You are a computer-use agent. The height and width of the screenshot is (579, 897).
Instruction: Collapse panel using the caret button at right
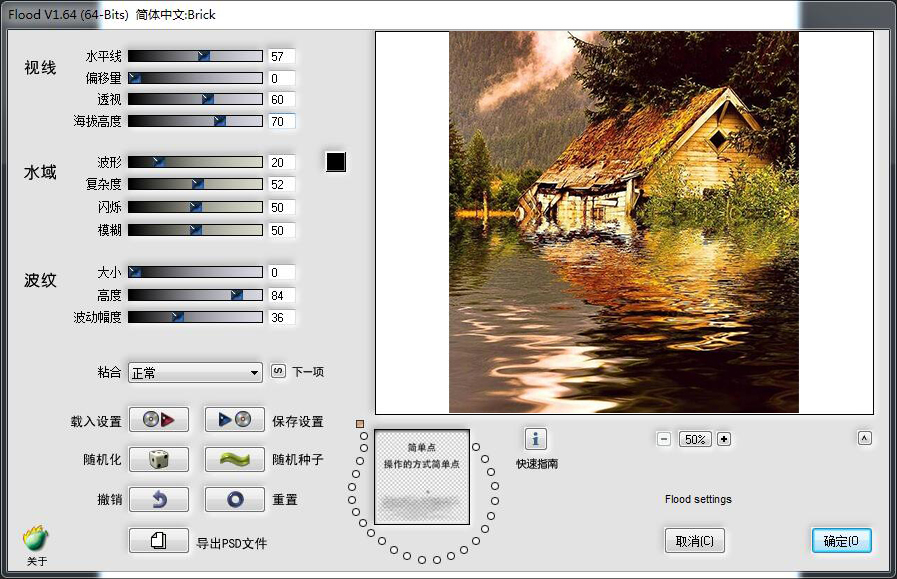(865, 438)
